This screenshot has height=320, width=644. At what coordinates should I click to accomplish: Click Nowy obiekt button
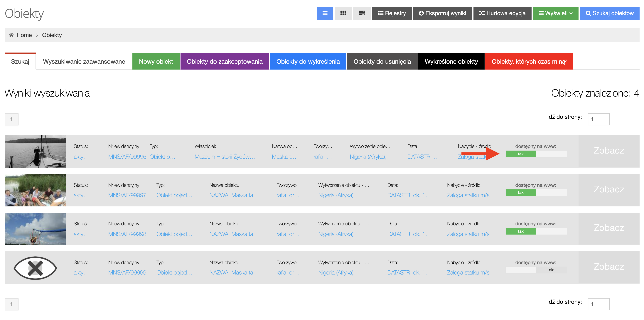[x=156, y=61]
